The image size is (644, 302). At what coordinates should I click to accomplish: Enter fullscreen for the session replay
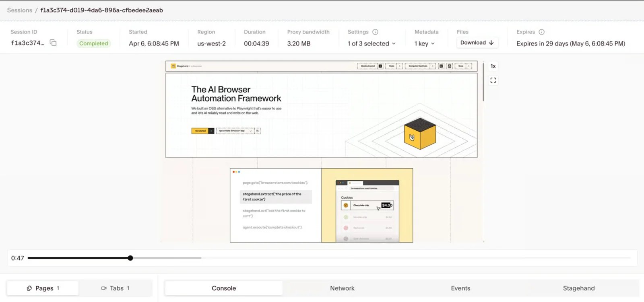click(493, 80)
